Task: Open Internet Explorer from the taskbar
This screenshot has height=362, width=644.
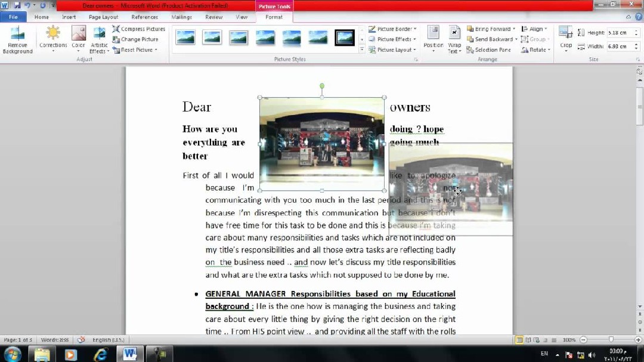Action: [x=100, y=354]
